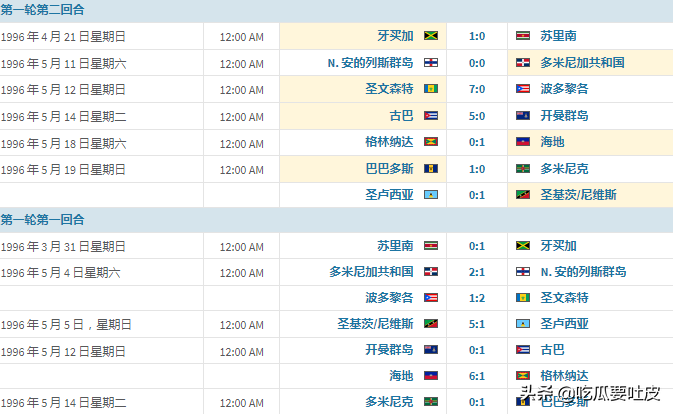673x414 pixels.
Task: Click the flag beside 圣文森特 in the 7:0 match
Action: pos(432,89)
